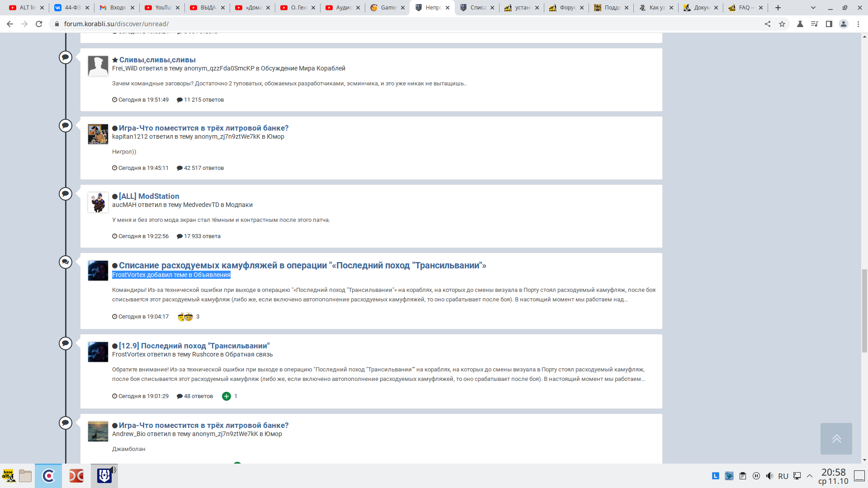Click timeline comment icon beside Сливы post
The height and width of the screenshot is (488, 868).
pos(66,57)
